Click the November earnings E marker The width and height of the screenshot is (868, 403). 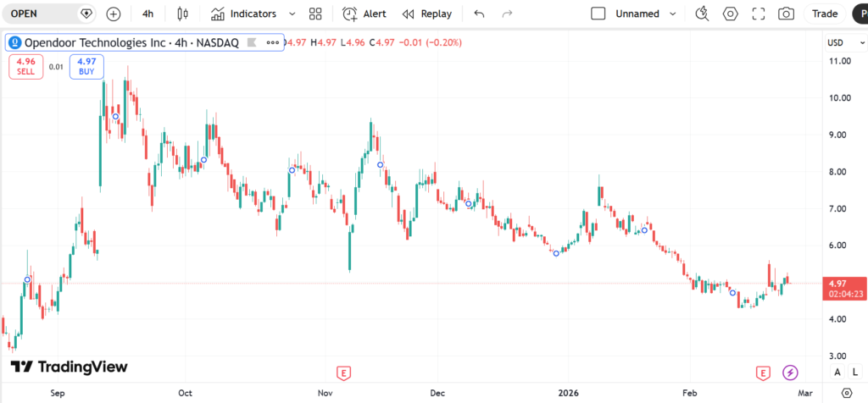tap(344, 372)
